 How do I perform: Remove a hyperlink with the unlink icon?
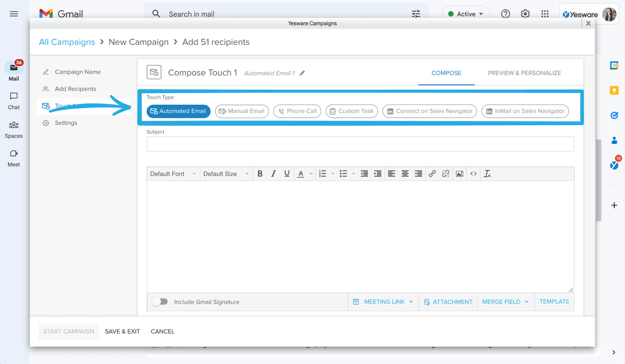[x=445, y=173]
